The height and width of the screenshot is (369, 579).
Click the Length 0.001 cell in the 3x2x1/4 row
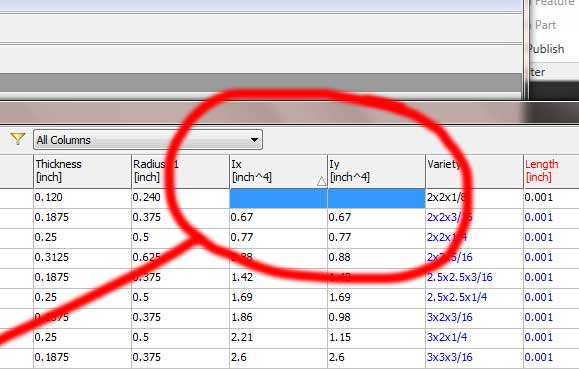click(x=551, y=338)
